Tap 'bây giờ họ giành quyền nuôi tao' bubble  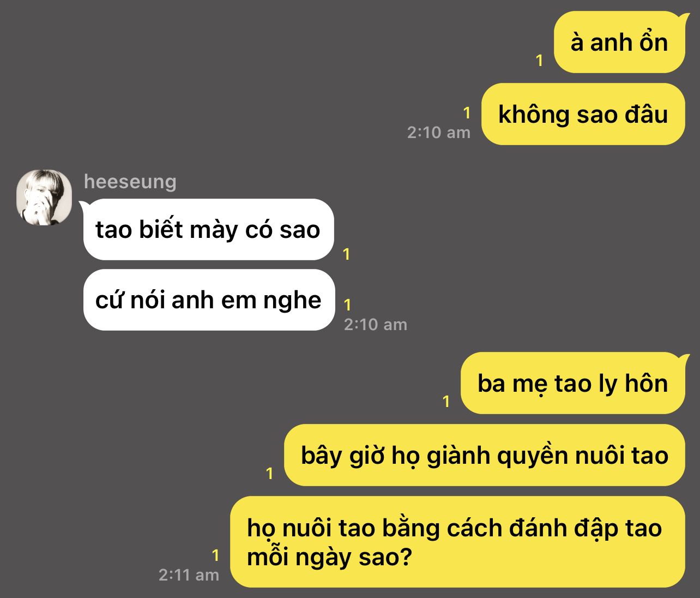click(485, 455)
